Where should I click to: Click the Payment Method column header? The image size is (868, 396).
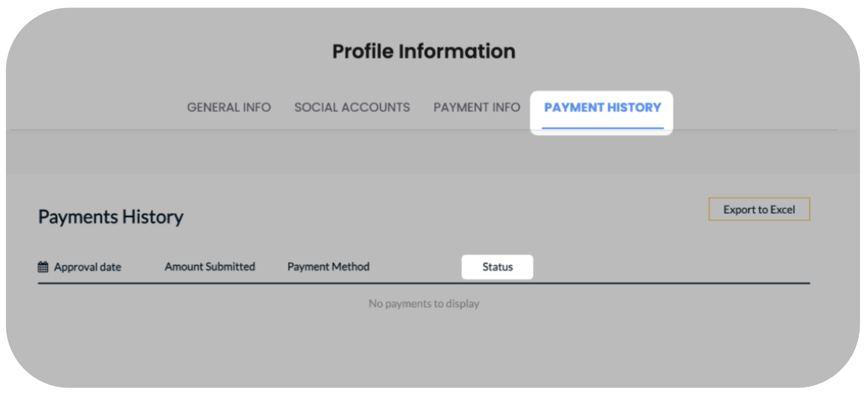tap(328, 266)
